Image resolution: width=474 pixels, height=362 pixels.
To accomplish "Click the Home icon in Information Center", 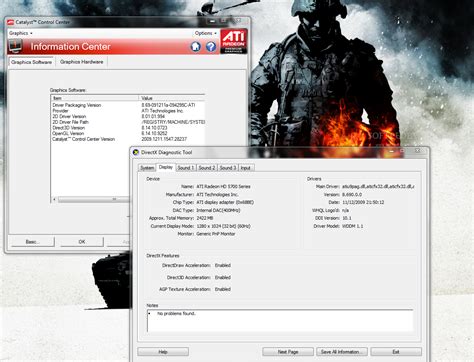I will coord(196,46).
